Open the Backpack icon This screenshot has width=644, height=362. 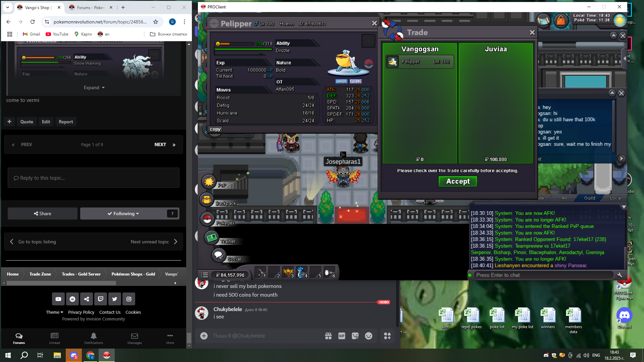point(207,200)
